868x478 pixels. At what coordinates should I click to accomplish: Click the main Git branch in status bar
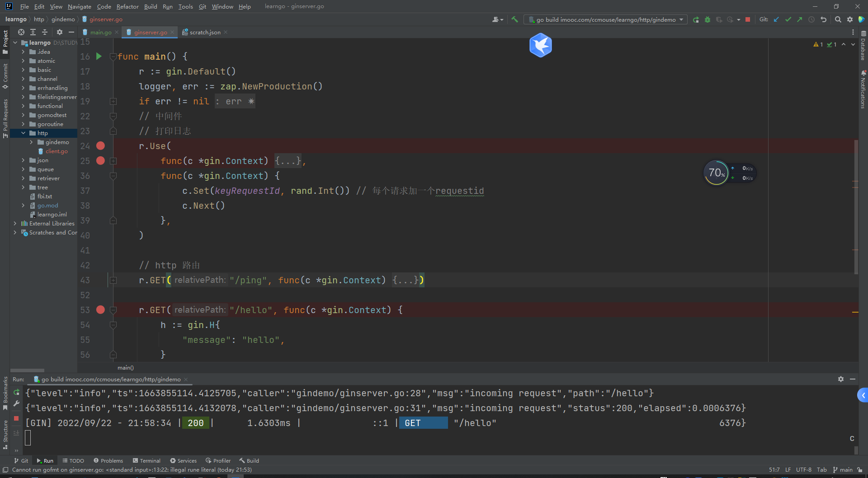(x=843, y=469)
